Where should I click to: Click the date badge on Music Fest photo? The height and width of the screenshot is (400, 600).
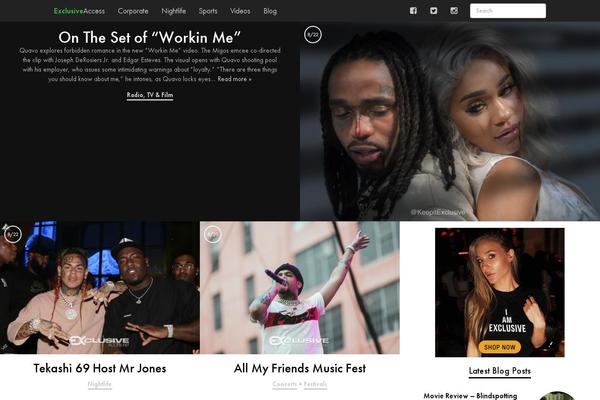[213, 234]
